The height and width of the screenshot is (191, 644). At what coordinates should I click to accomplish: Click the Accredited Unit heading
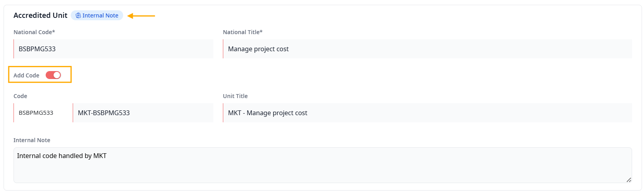(41, 15)
